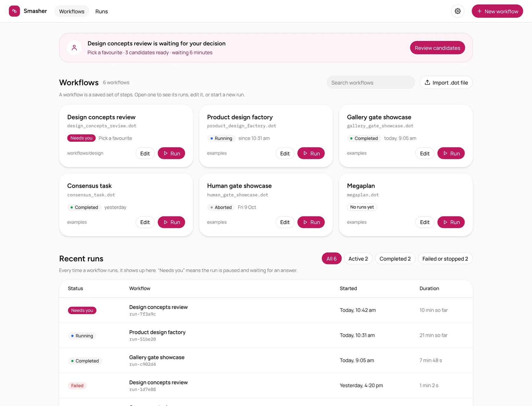The height and width of the screenshot is (406, 532).
Task: Click the Started column header
Action: point(348,288)
